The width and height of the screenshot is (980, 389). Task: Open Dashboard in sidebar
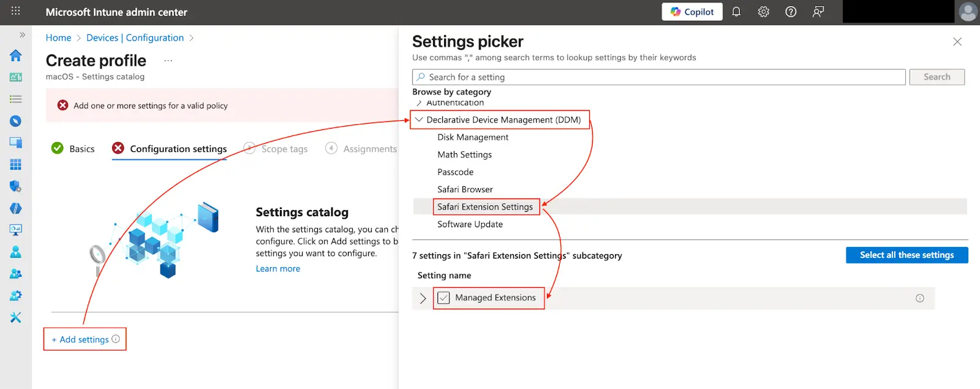(16, 77)
